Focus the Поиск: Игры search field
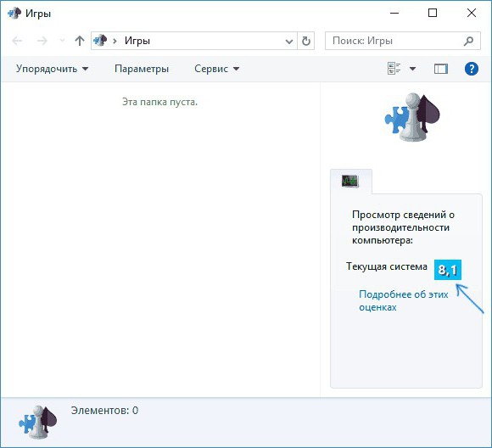This screenshot has height=448, width=492. [403, 41]
